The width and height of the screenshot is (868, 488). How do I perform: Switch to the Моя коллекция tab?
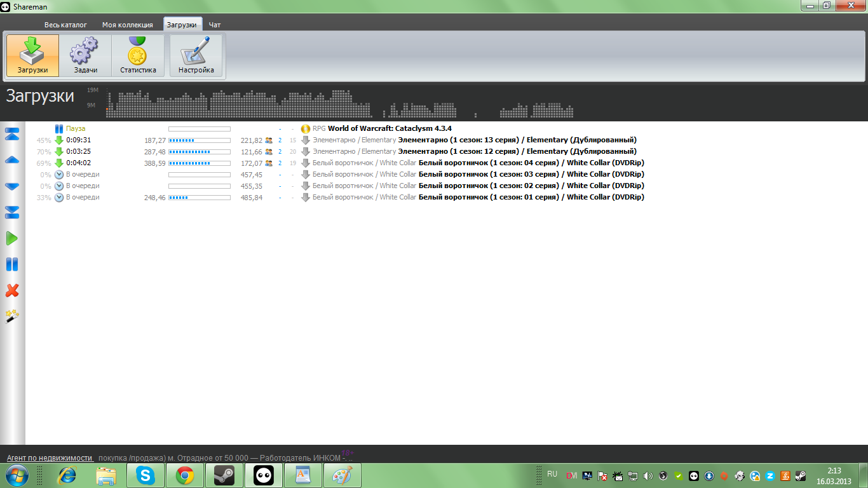pyautogui.click(x=128, y=25)
